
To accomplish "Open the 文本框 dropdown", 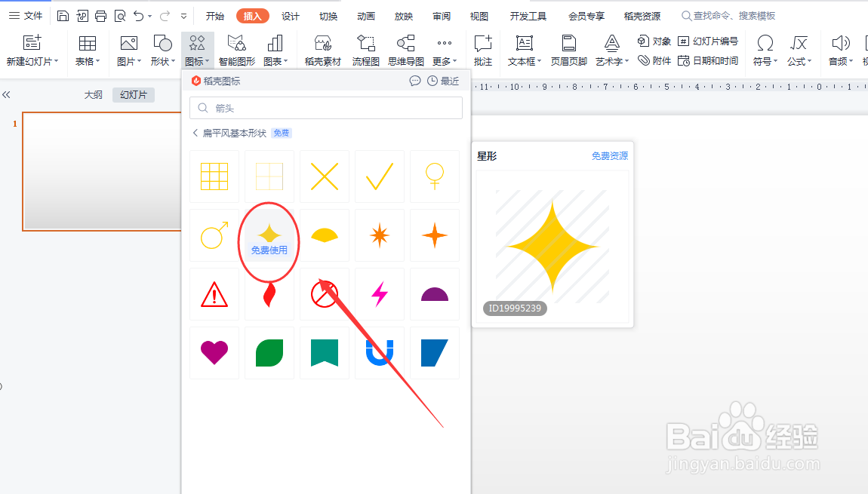I will [x=525, y=50].
